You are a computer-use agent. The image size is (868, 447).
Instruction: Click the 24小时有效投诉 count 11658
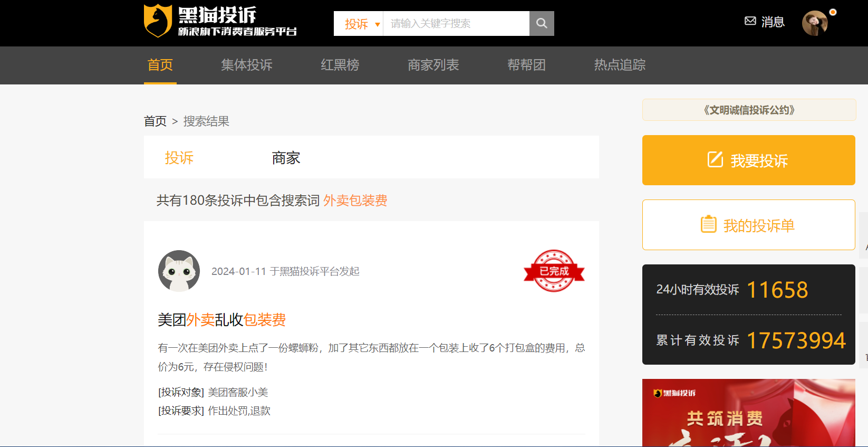[777, 290]
